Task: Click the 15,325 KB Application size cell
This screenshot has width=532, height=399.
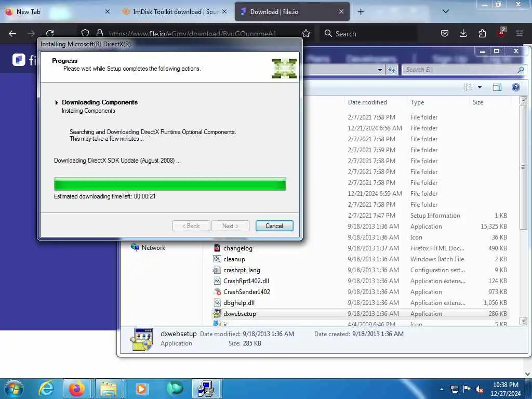Action: tap(494, 227)
